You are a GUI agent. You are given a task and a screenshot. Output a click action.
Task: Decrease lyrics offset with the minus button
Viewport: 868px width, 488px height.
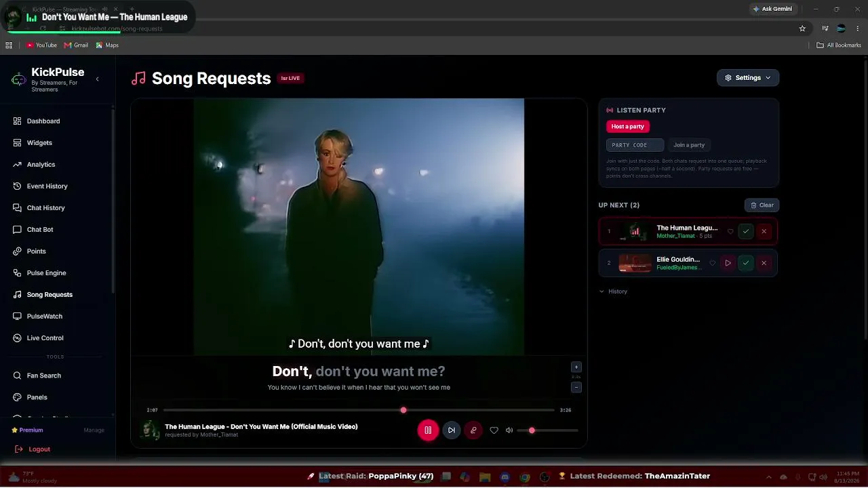(576, 388)
